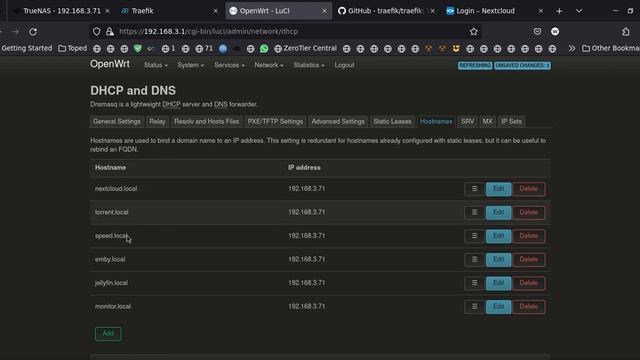Screen dimensions: 640x360
Task: Delete the torrent.local hostname entry
Action: coord(529,213)
